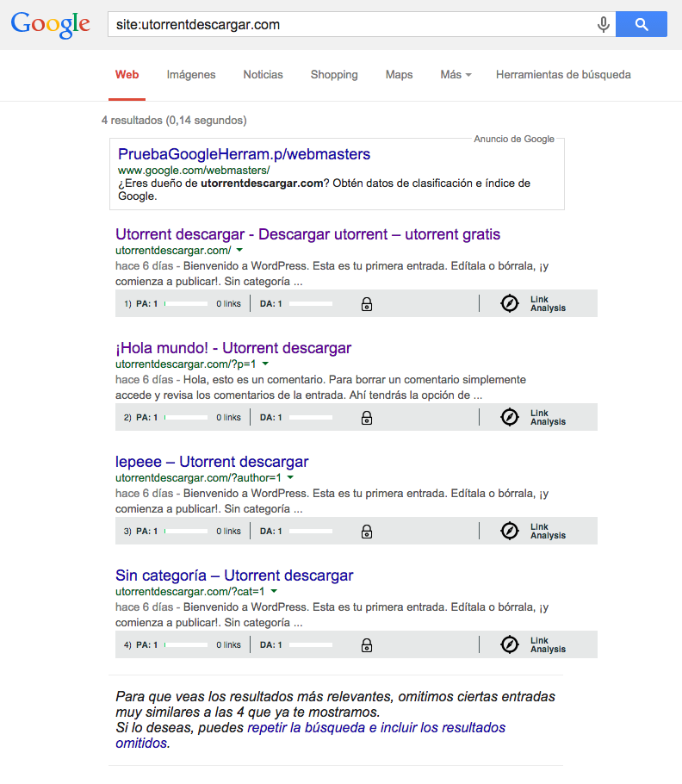
Task: Open result 'Utorrent descargar - Descargar utorrent'
Action: click(x=307, y=234)
